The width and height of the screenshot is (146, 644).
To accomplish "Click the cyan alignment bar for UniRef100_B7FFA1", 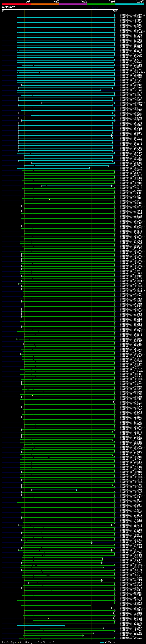I will coord(59,90).
